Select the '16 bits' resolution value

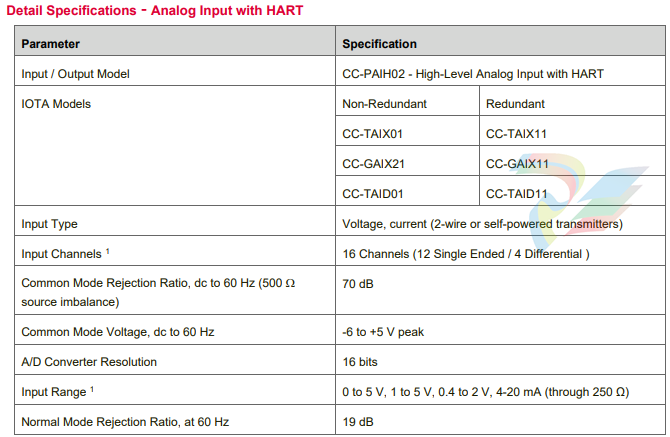point(359,361)
